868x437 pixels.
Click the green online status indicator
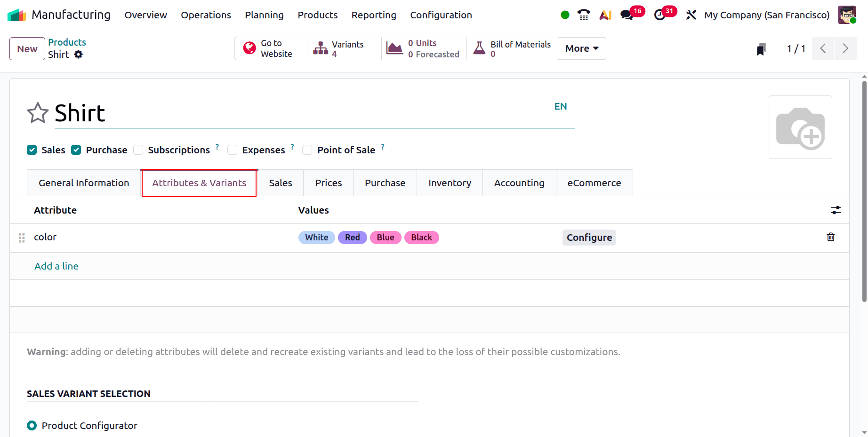[x=565, y=15]
